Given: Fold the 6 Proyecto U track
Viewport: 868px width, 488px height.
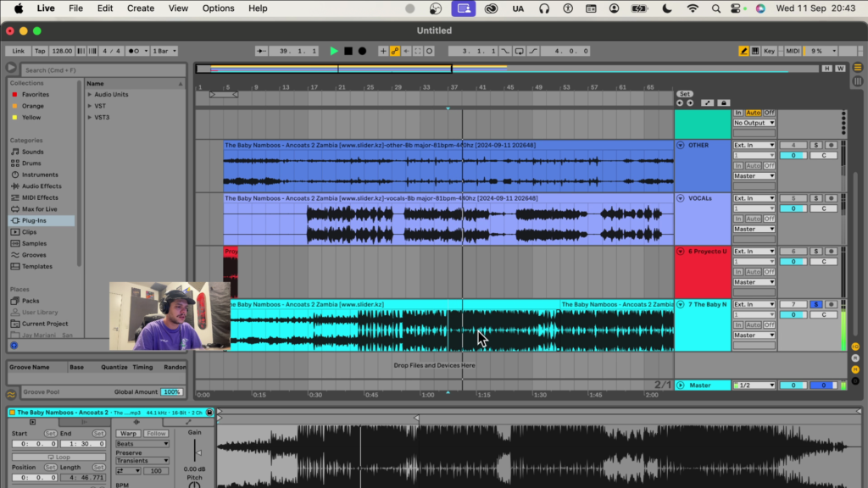Looking at the screenshot, I should [681, 251].
